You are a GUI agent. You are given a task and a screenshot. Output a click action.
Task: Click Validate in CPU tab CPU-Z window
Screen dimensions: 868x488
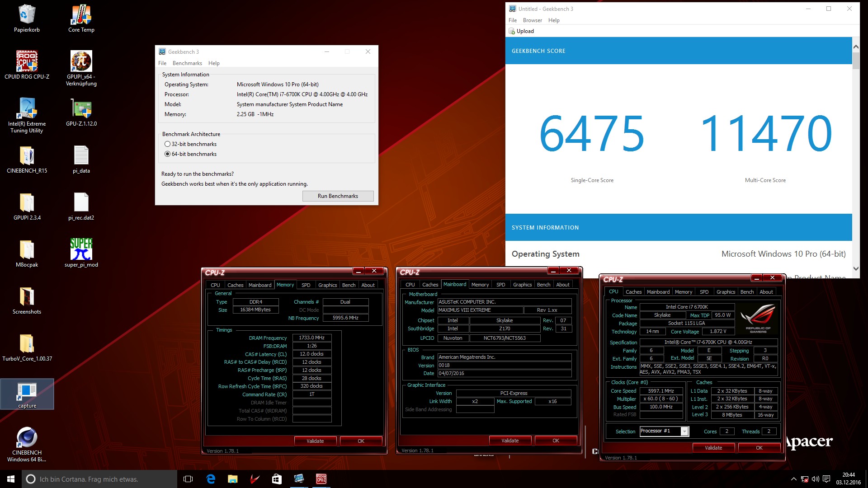coord(713,448)
